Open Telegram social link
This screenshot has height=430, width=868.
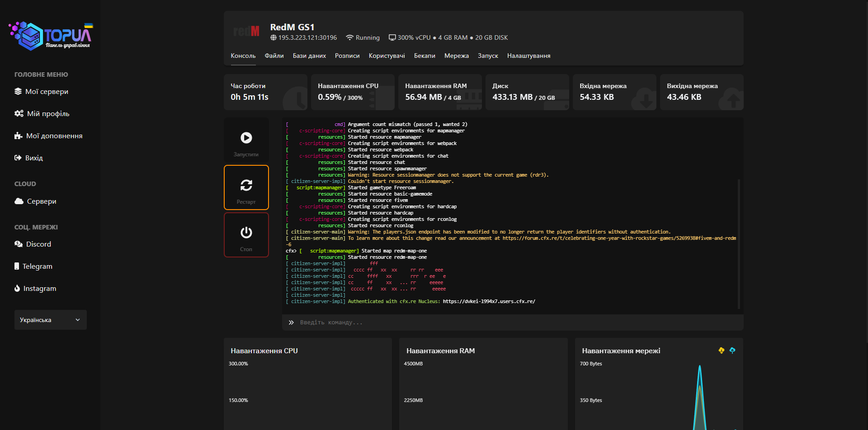coord(37,266)
